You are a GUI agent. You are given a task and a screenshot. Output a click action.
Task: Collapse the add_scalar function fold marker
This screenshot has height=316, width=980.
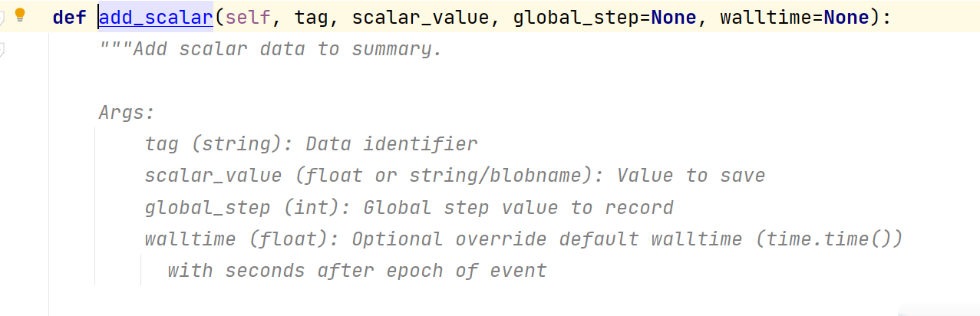click(2, 16)
